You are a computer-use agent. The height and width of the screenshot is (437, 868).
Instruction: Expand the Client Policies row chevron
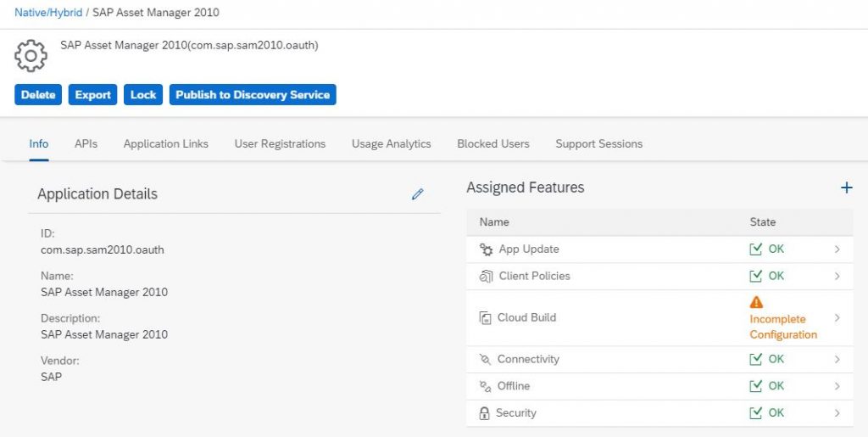coord(837,277)
